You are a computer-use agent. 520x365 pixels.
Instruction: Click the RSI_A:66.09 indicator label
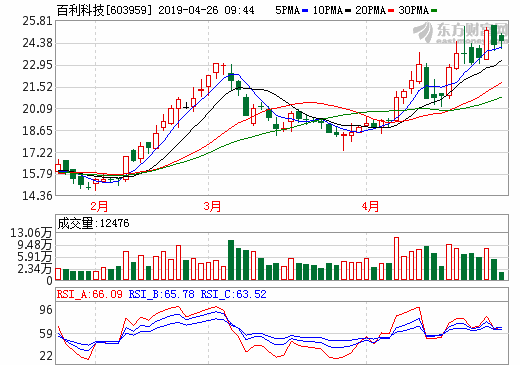click(90, 294)
